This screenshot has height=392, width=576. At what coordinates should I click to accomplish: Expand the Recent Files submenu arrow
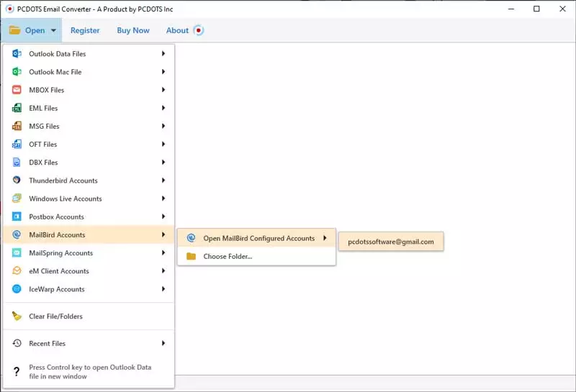click(163, 343)
